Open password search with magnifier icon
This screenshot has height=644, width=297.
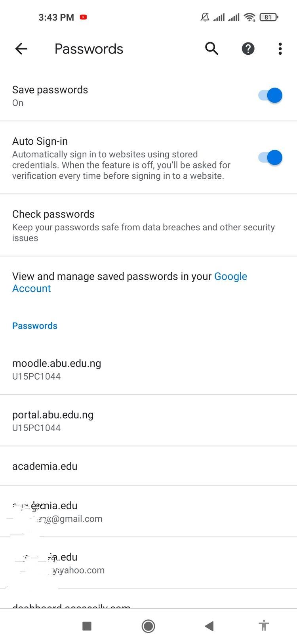(x=212, y=49)
